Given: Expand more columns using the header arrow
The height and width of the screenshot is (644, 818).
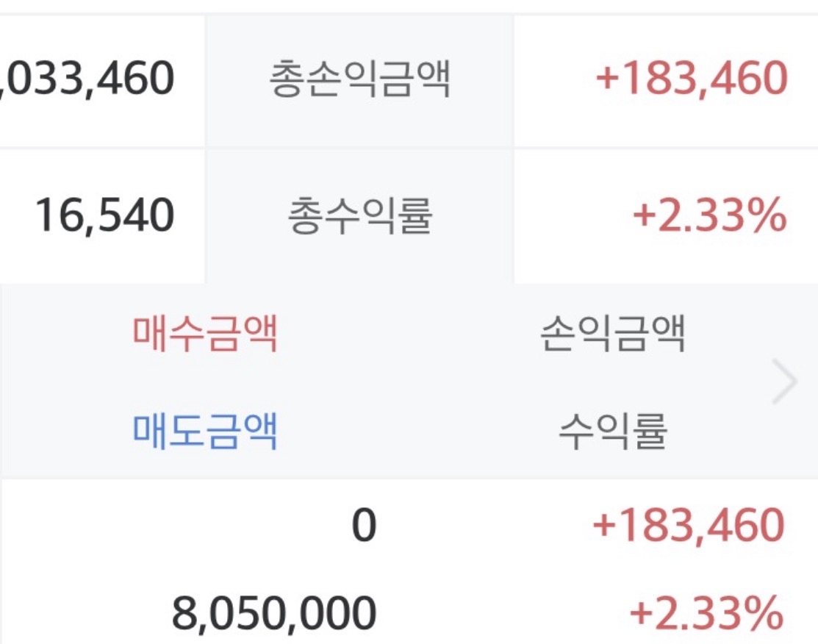Looking at the screenshot, I should point(784,383).
